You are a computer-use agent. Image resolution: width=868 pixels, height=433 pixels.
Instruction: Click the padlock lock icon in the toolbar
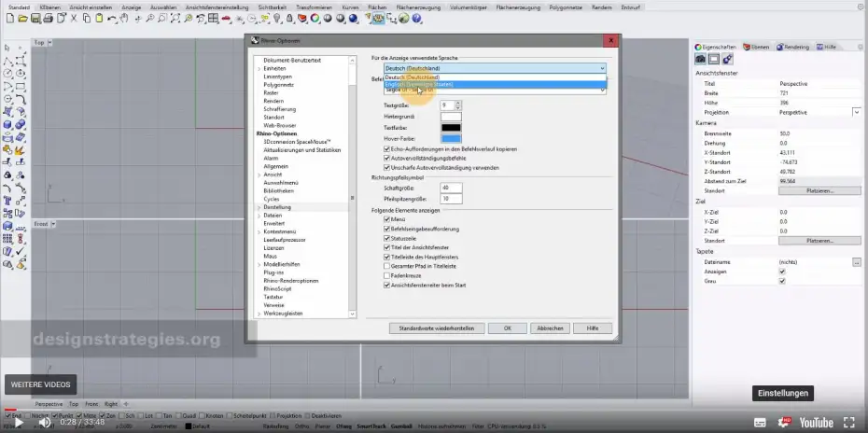(289, 19)
